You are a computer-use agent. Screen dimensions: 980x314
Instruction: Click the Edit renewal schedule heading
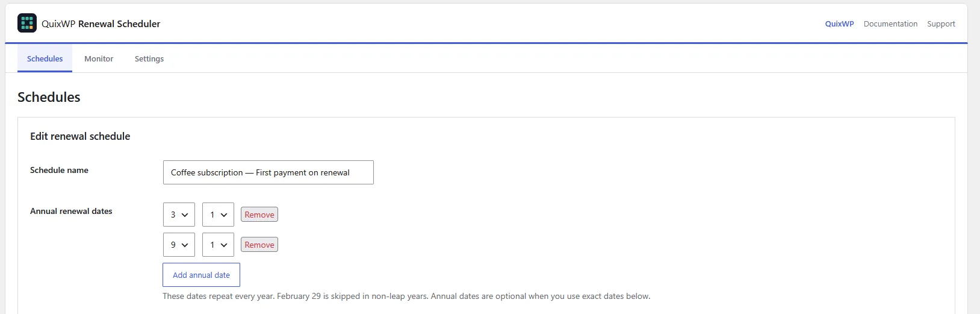80,136
